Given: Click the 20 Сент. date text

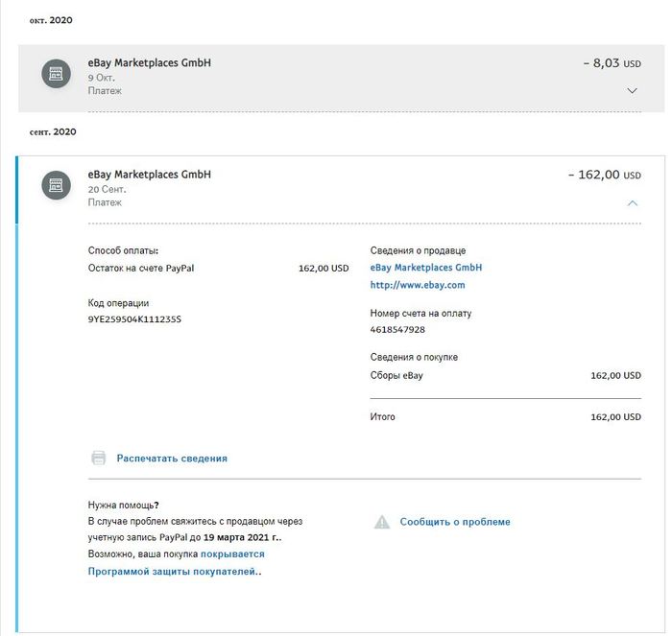Looking at the screenshot, I should [x=108, y=189].
